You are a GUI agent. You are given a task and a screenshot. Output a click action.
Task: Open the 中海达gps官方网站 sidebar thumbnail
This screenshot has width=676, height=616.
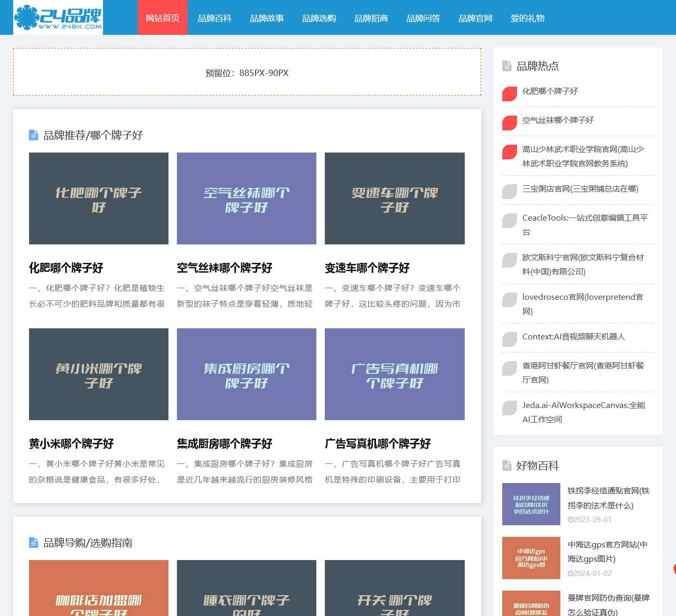pos(531,558)
